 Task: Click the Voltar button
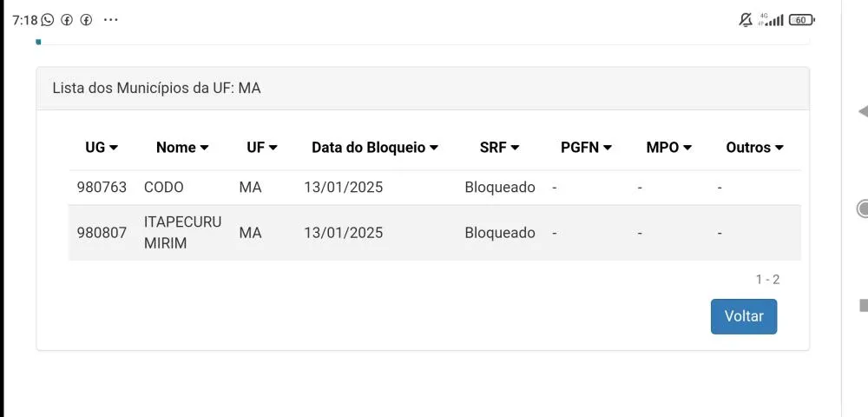click(x=744, y=316)
